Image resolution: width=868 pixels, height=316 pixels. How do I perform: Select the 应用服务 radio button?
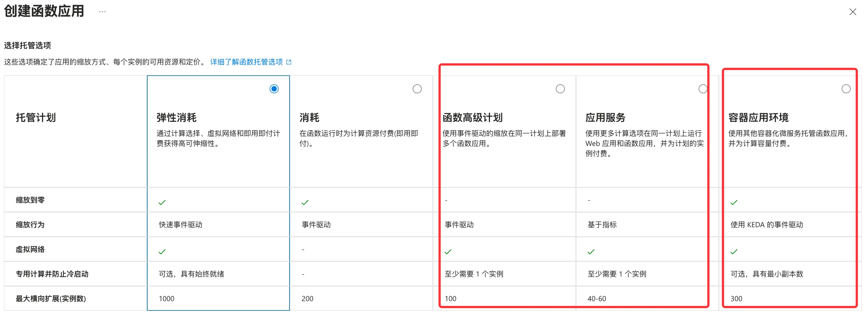point(703,89)
